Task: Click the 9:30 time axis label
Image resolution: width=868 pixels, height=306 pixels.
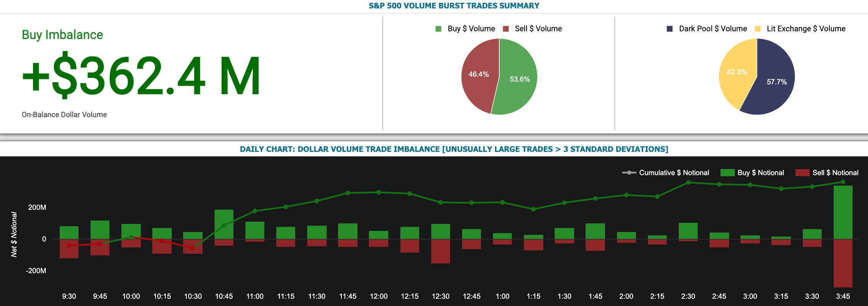Action: 69,296
